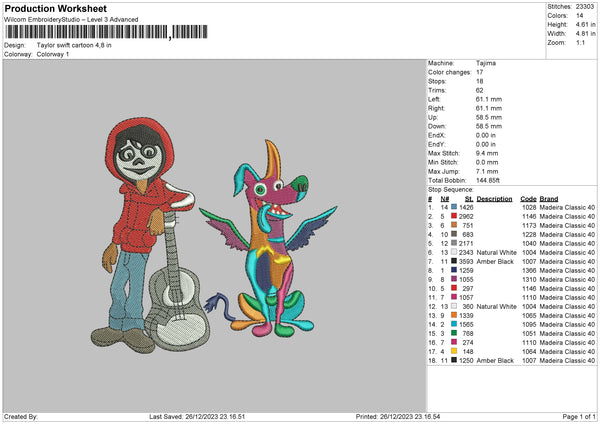Click the 'EndY:' label

click(x=437, y=144)
